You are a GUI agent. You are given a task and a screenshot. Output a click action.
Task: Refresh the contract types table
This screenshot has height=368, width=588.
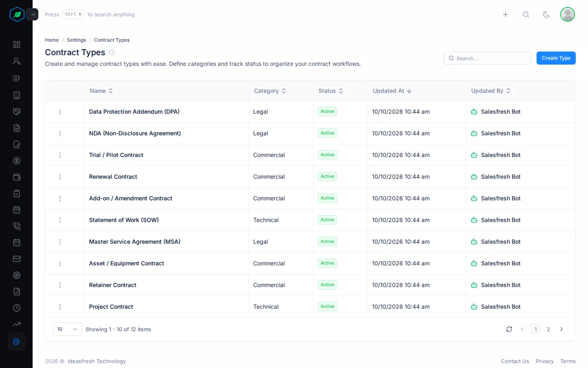click(x=509, y=329)
